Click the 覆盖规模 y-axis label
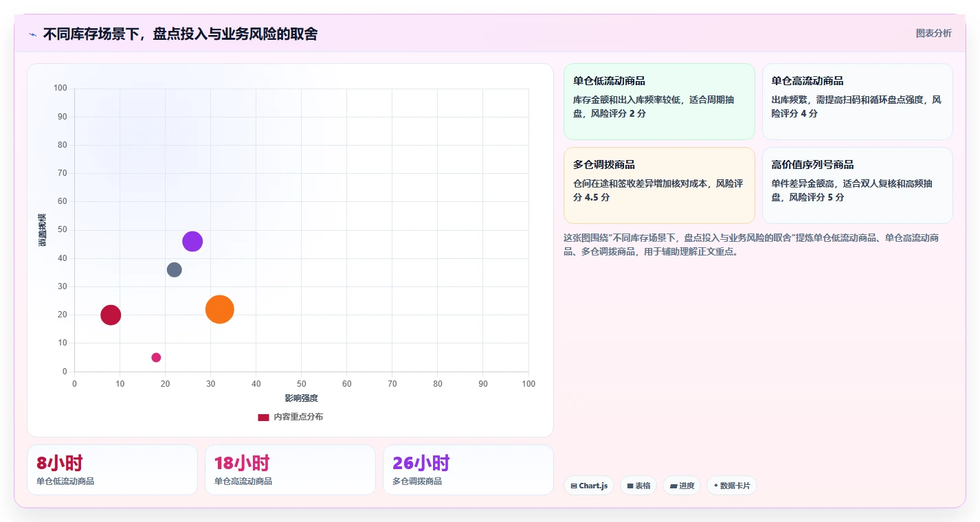Image resolution: width=980 pixels, height=522 pixels. click(43, 230)
